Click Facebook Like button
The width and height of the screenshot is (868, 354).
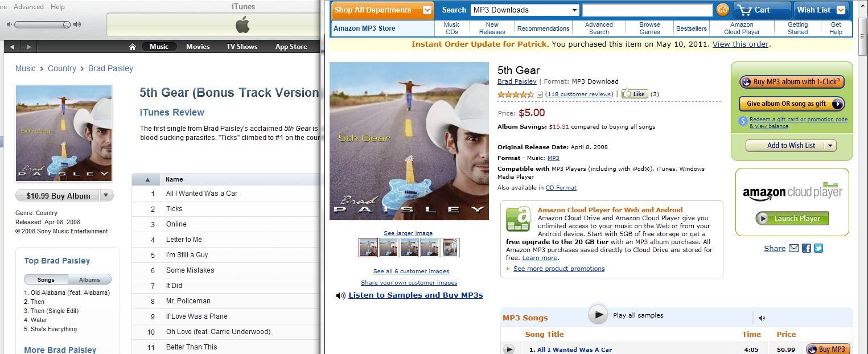click(635, 94)
